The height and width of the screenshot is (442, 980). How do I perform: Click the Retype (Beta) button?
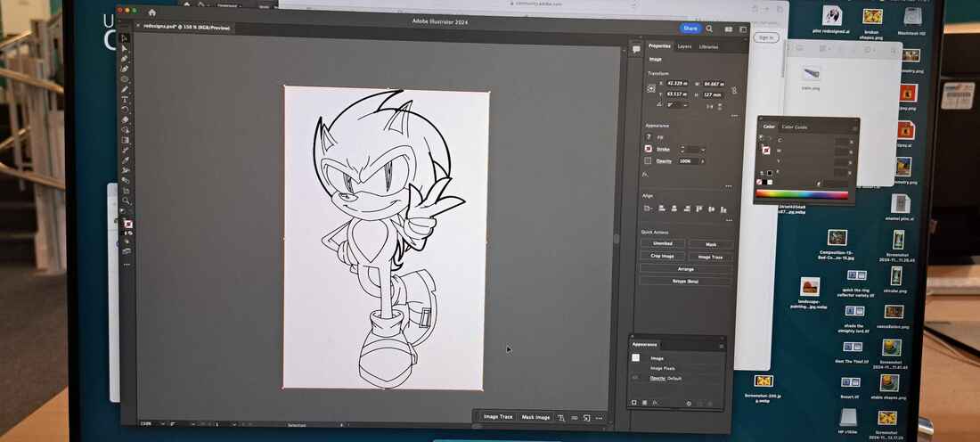[686, 282]
